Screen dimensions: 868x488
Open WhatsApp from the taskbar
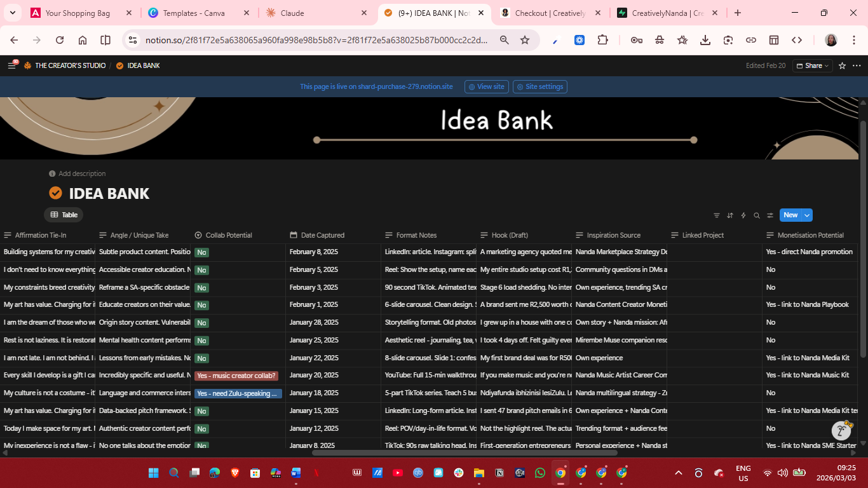pos(539,473)
